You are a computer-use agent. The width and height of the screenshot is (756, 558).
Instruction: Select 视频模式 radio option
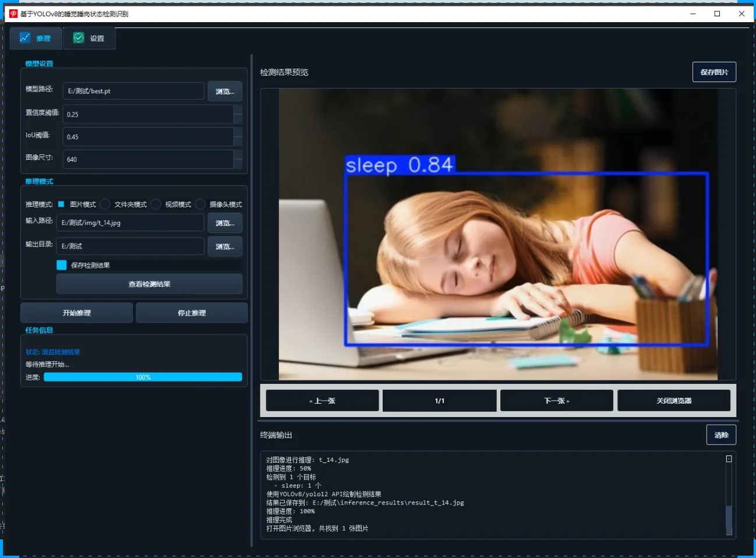coord(171,204)
